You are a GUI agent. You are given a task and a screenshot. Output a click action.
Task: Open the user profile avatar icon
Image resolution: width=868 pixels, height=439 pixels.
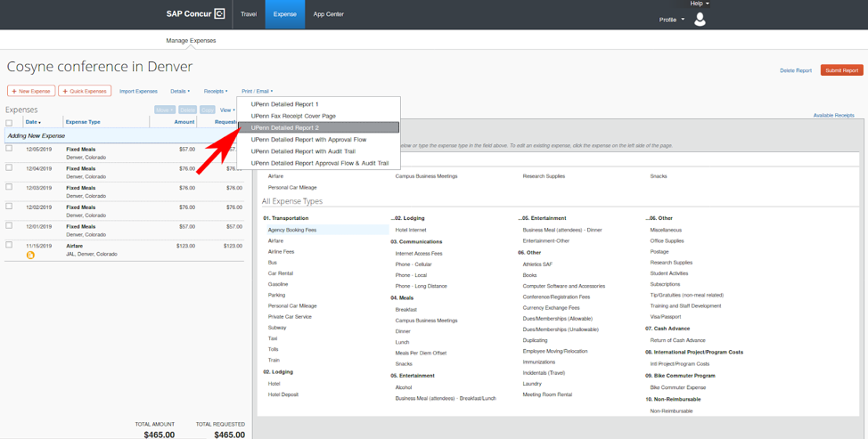(700, 20)
